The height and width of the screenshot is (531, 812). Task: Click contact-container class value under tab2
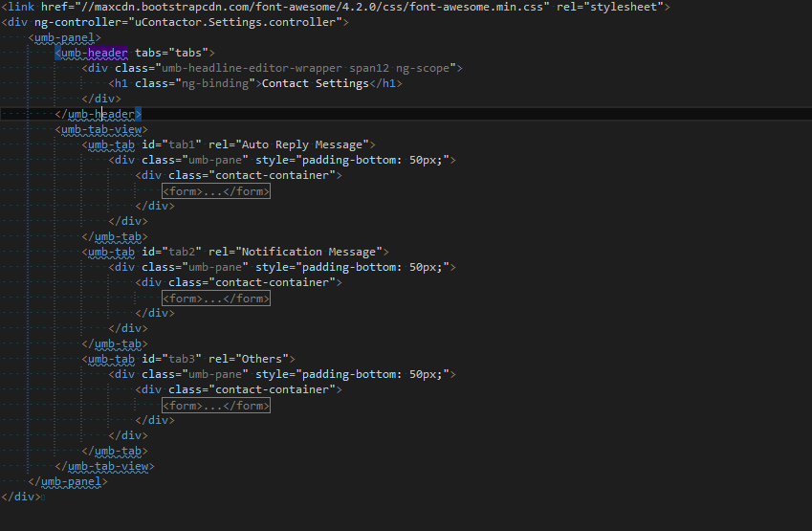click(x=272, y=282)
